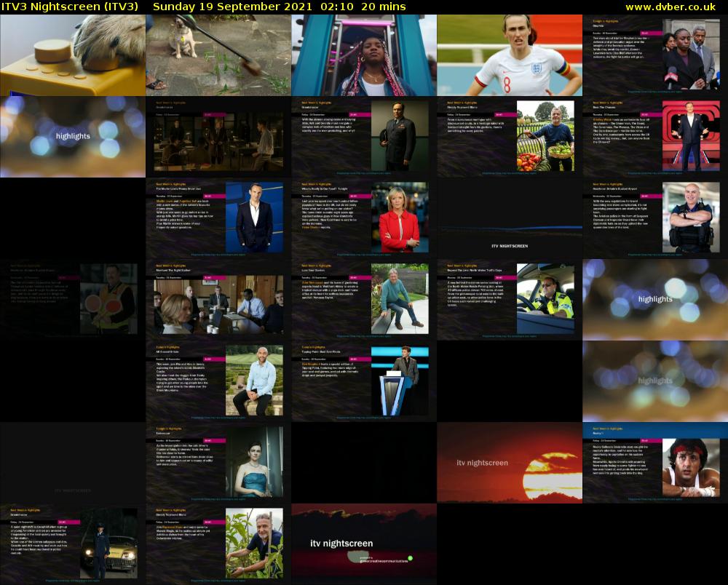Select the England number 8 footballer frame

510,55
